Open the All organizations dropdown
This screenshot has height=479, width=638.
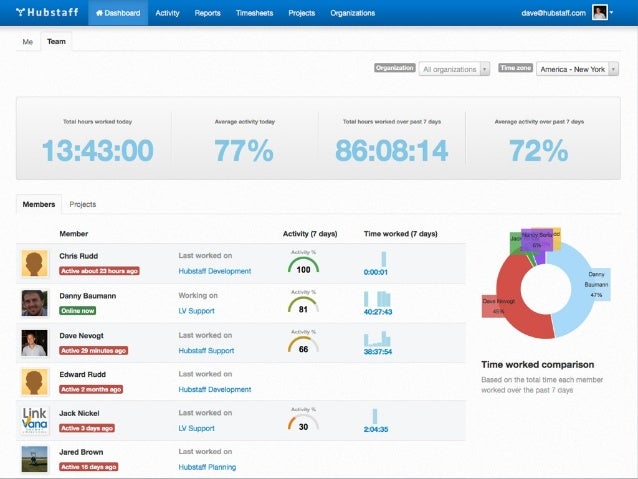coord(454,69)
